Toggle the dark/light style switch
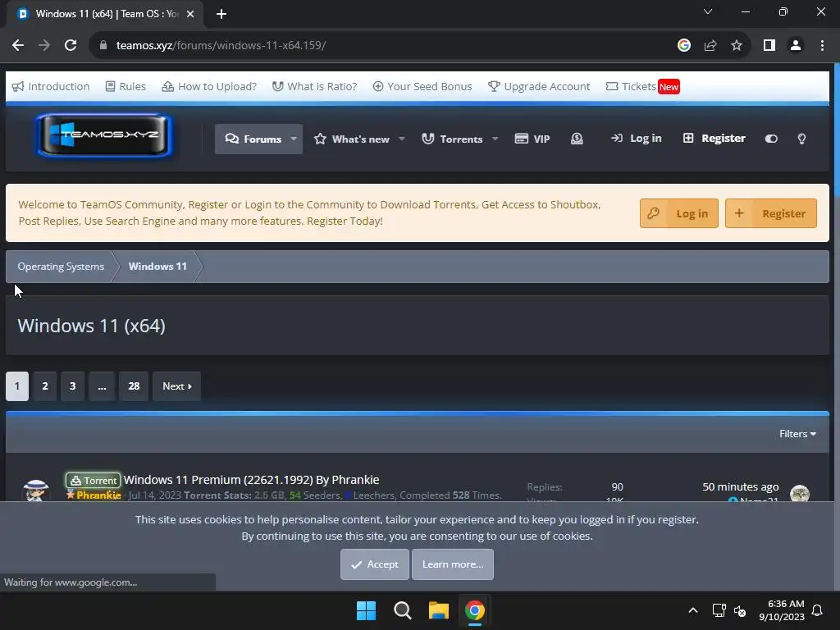This screenshot has width=840, height=630. pyautogui.click(x=771, y=139)
